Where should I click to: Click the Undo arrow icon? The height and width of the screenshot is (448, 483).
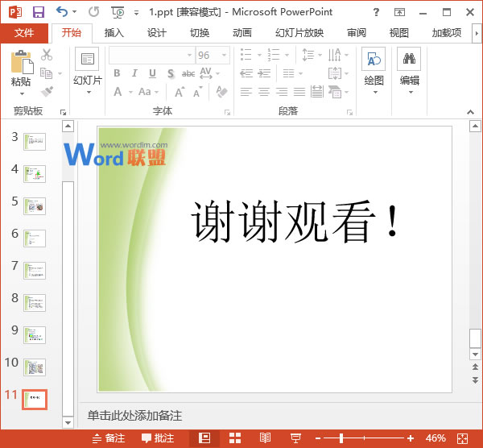[x=62, y=12]
